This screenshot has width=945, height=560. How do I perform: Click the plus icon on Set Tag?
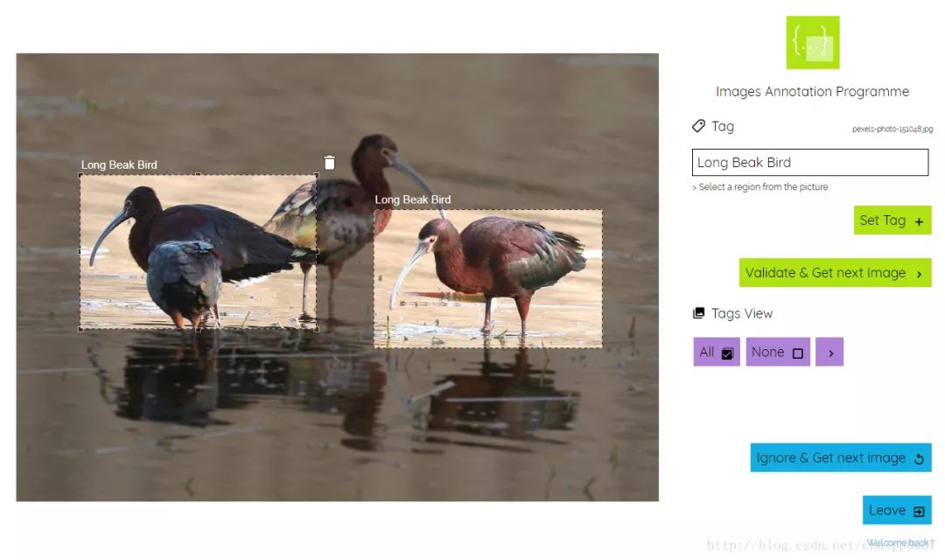(x=919, y=221)
